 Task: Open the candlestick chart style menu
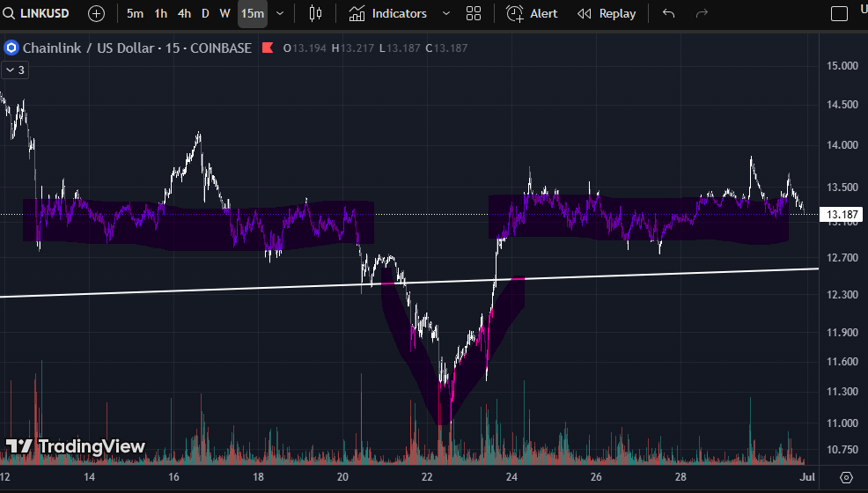click(315, 13)
